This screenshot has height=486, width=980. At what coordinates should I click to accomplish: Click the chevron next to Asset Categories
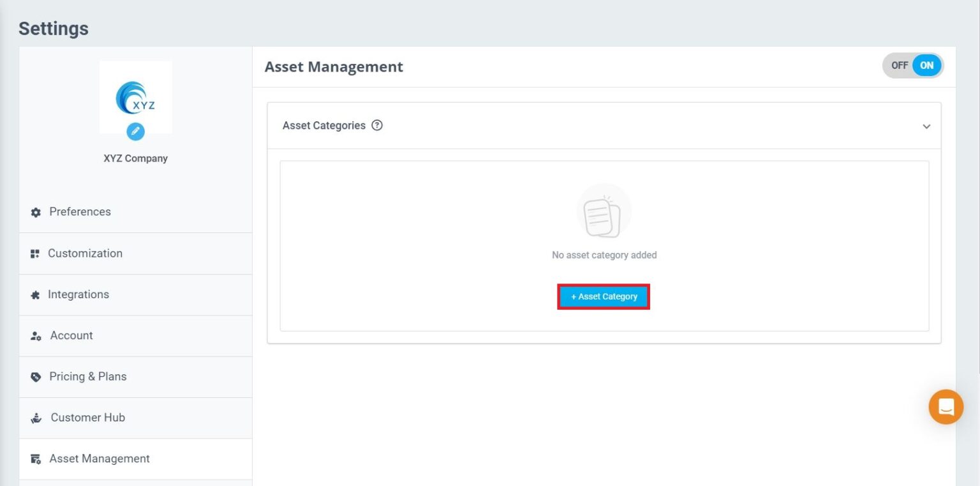pos(926,126)
